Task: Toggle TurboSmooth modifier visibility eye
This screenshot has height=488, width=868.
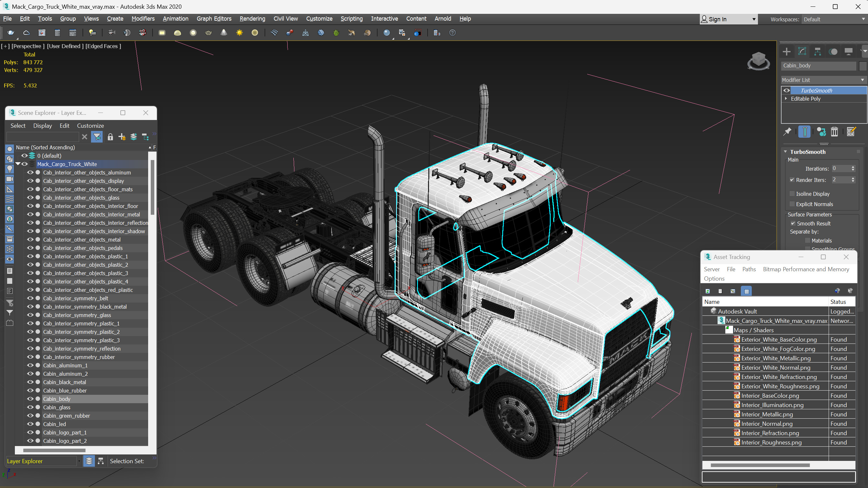Action: click(786, 90)
